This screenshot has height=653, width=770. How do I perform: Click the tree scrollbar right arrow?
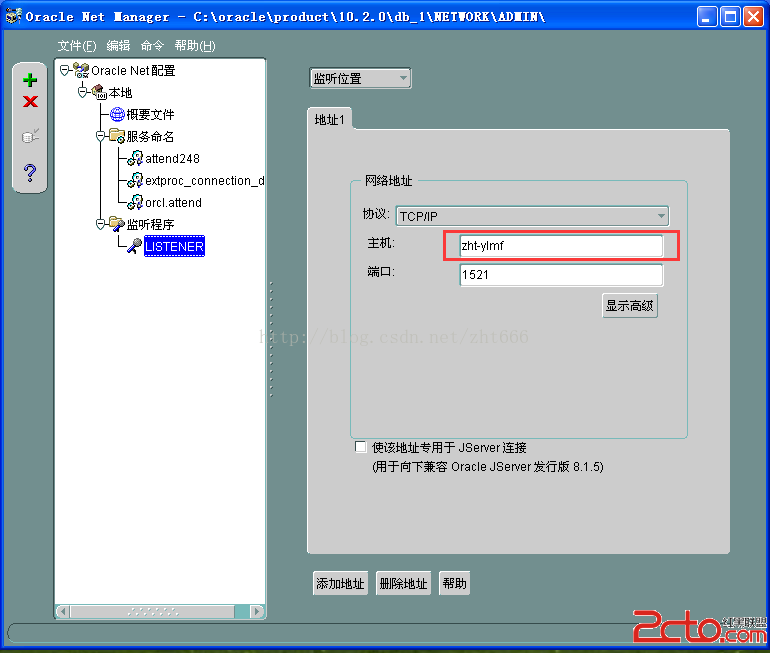pyautogui.click(x=256, y=612)
